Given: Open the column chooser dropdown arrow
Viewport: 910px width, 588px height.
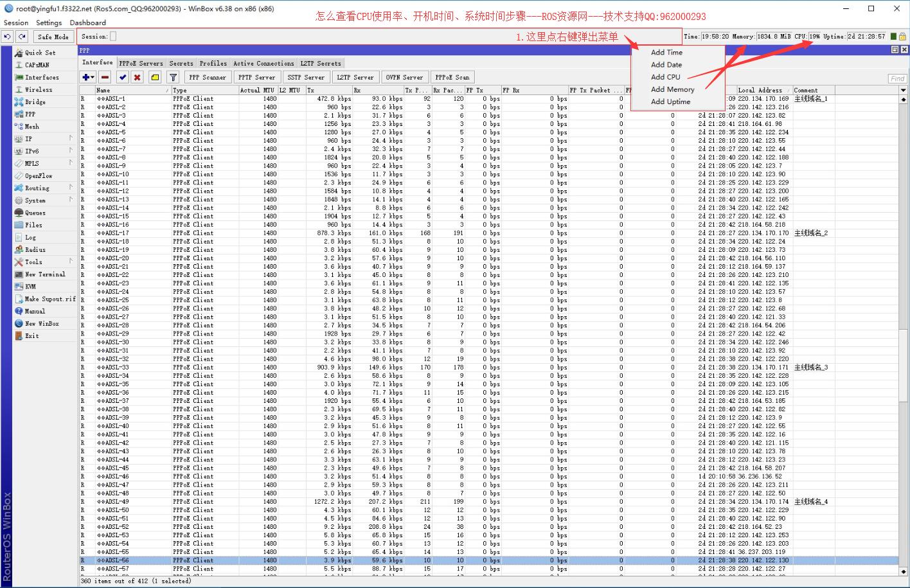Looking at the screenshot, I should click(x=904, y=91).
